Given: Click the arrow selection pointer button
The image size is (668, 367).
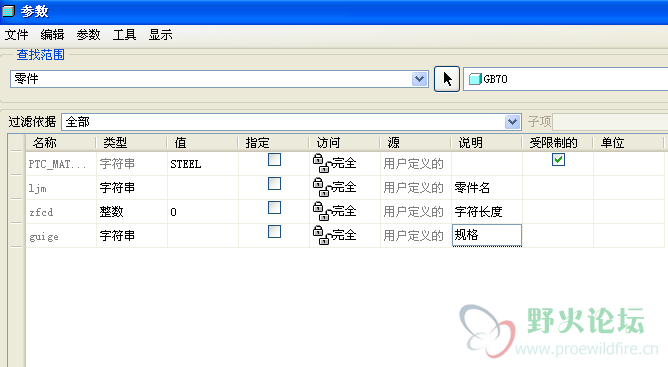Looking at the screenshot, I should coord(446,79).
